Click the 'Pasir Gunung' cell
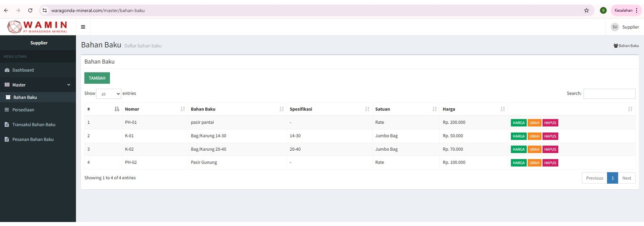 pyautogui.click(x=237, y=162)
